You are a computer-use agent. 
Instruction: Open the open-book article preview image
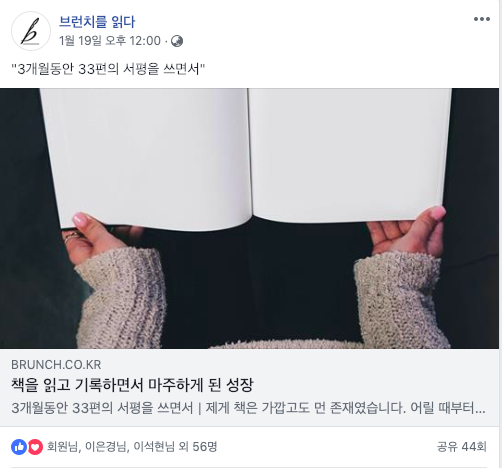tap(249, 218)
